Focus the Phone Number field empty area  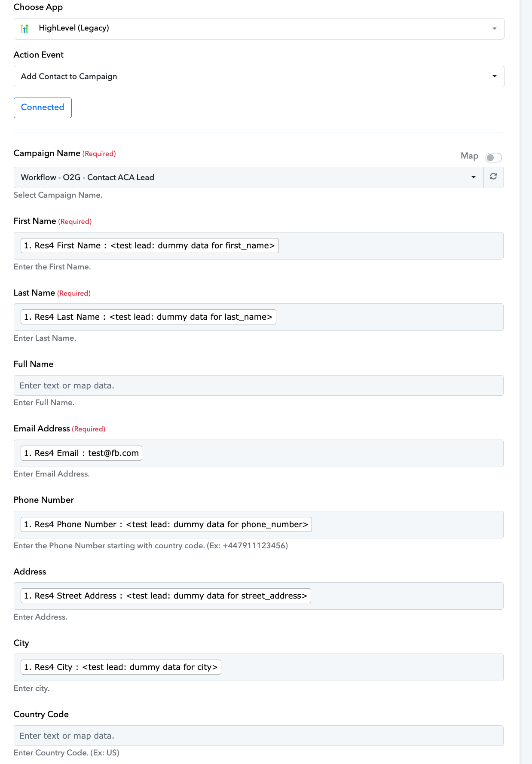[x=407, y=525]
